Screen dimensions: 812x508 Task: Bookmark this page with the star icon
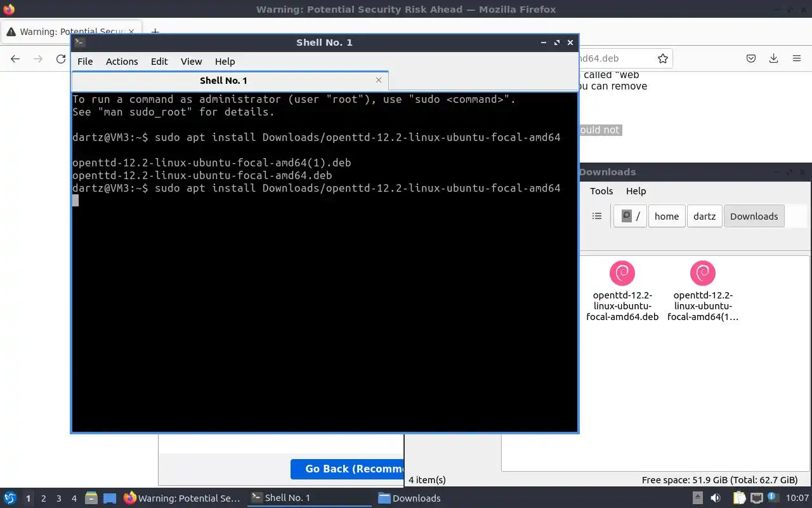[663, 58]
